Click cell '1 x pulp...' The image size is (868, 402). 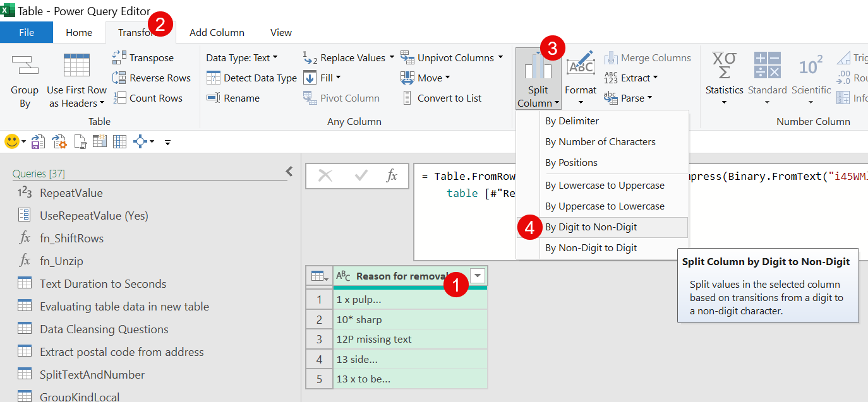(410, 300)
